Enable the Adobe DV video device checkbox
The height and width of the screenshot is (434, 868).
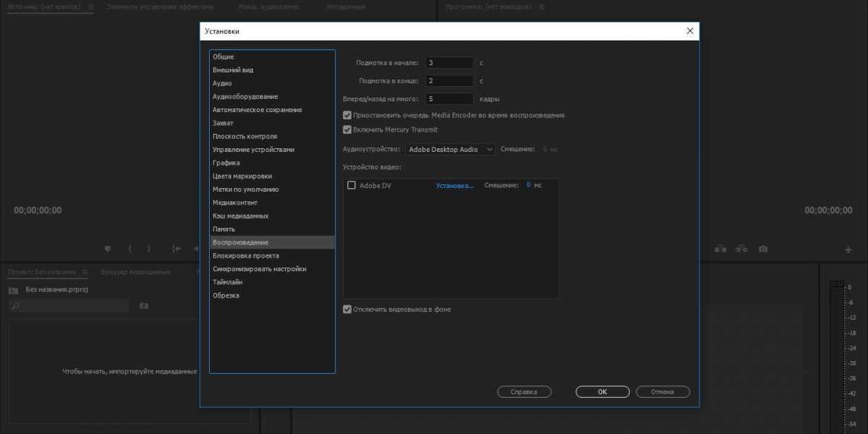[x=352, y=185]
